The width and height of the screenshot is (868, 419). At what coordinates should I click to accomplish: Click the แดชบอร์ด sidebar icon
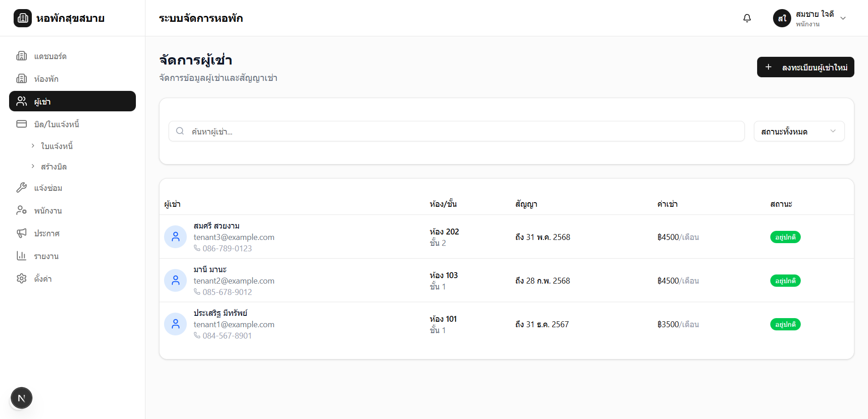click(x=21, y=56)
